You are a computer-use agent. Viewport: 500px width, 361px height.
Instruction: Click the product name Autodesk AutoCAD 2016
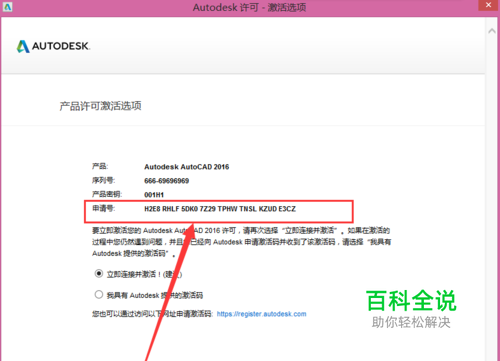[186, 167]
